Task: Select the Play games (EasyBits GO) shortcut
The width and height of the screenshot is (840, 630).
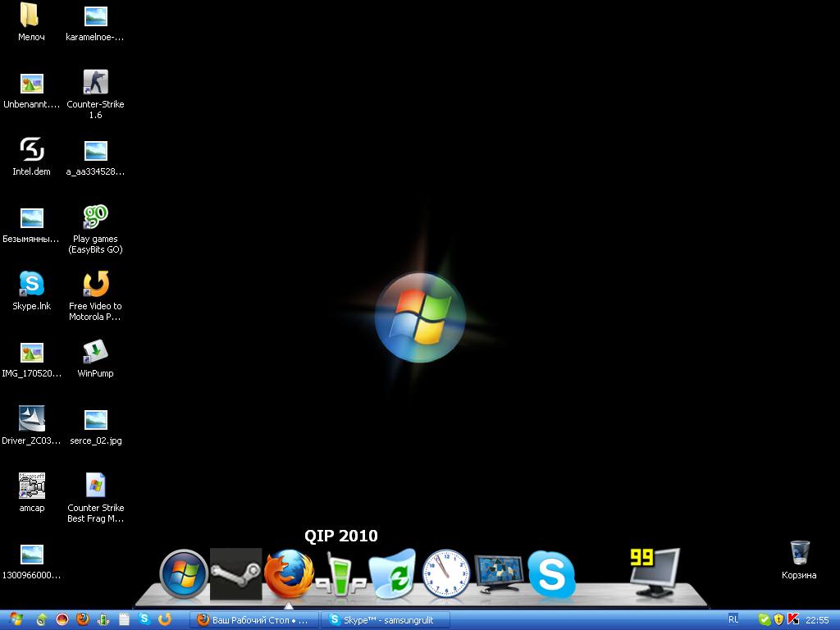Action: coord(95,230)
